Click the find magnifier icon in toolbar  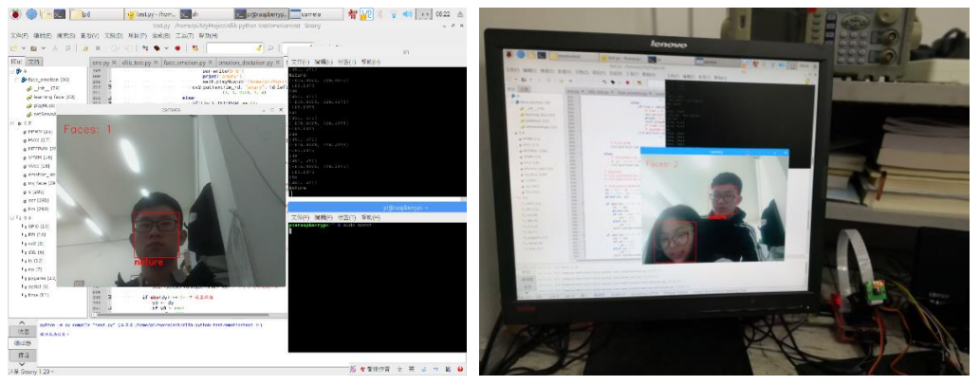(270, 48)
